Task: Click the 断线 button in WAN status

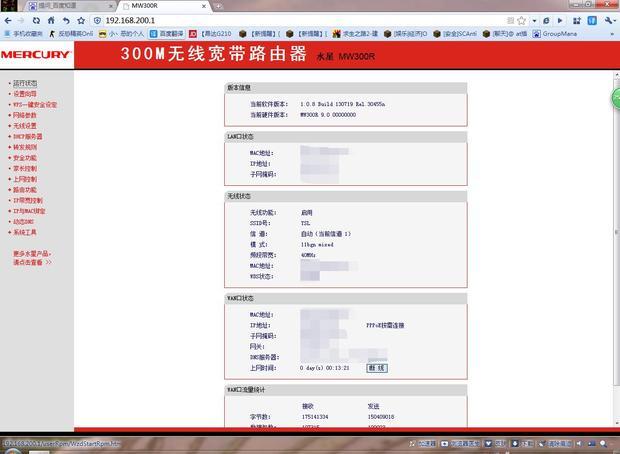Action: pyautogui.click(x=376, y=368)
